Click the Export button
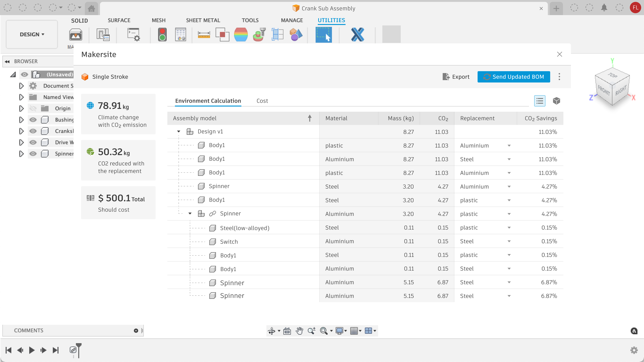Screen dimensions: 644x362 click(456, 77)
